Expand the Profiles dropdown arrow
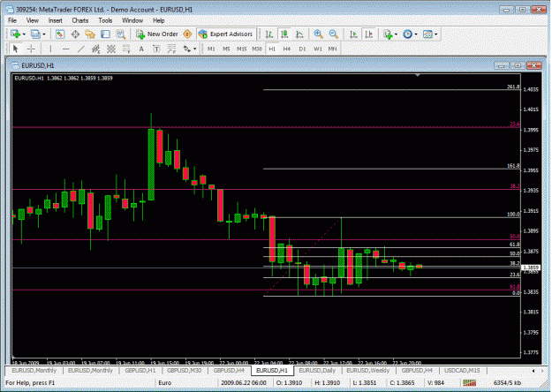The image size is (552, 392). point(44,34)
